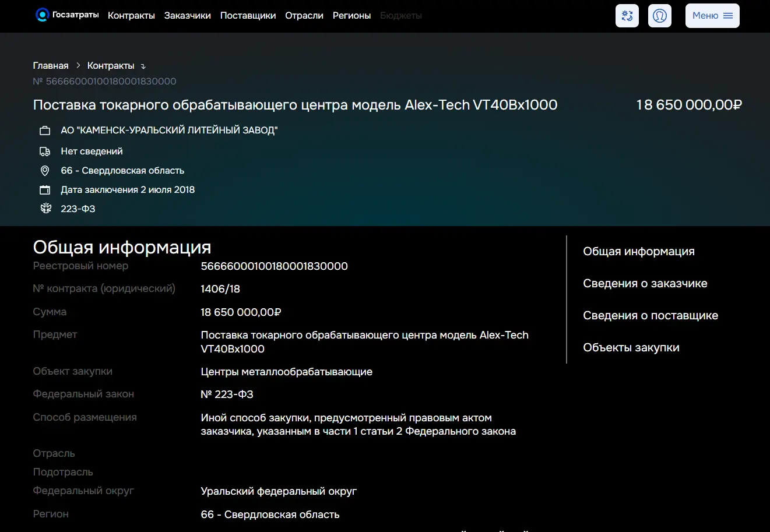Jump to Сведения о заказчике section

[645, 284]
